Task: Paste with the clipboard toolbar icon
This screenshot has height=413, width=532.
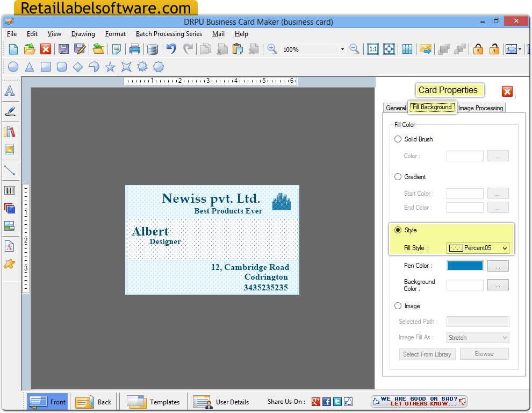Action: click(x=238, y=49)
